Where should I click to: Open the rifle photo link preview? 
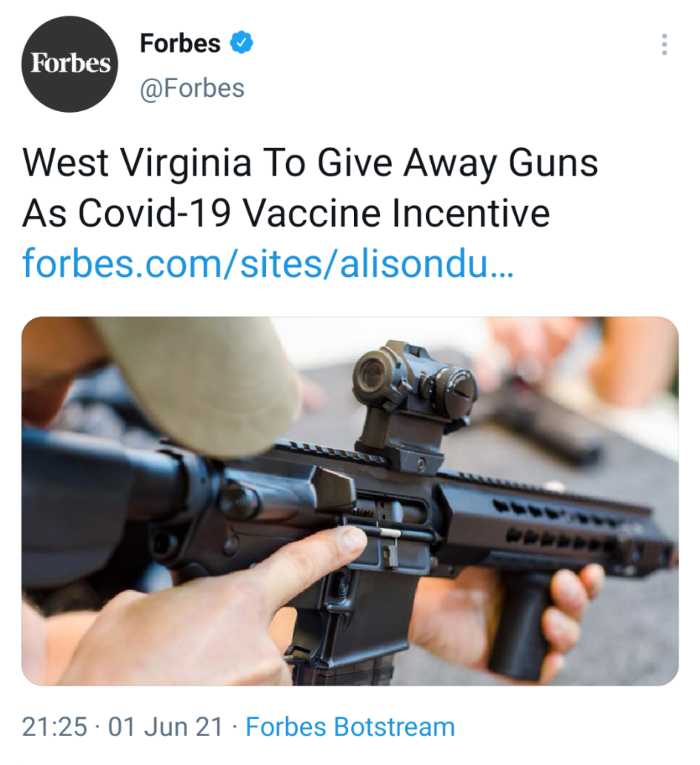click(x=350, y=501)
